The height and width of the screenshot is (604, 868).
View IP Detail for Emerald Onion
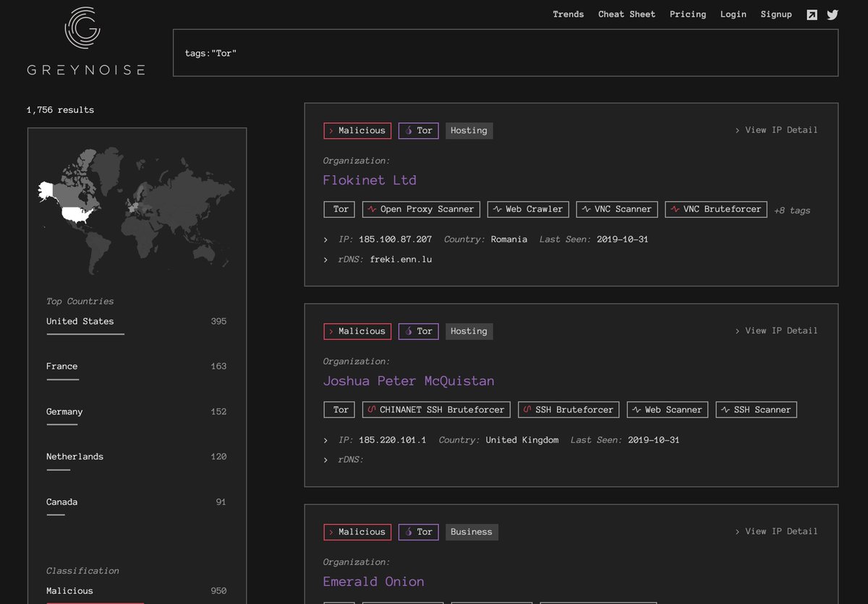(x=776, y=532)
